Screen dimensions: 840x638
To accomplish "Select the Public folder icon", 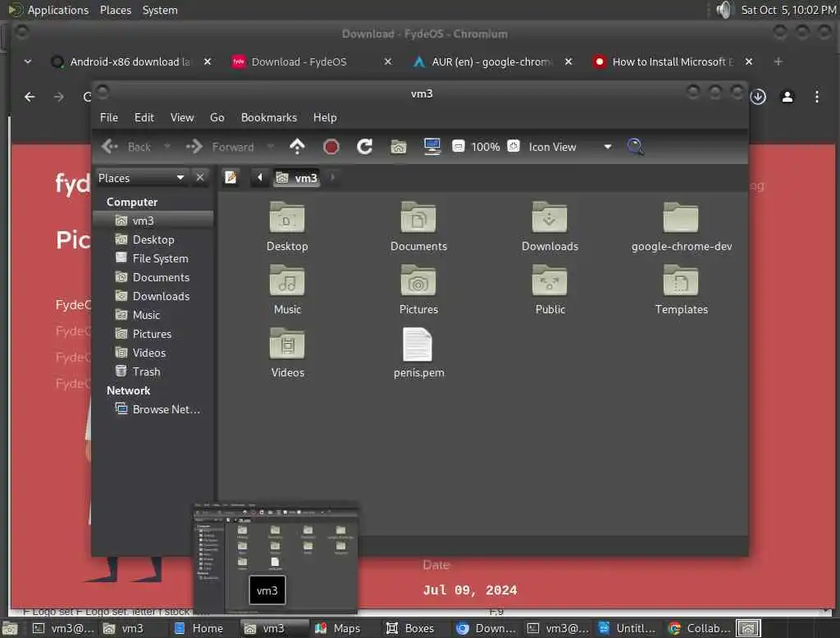I will [x=550, y=280].
